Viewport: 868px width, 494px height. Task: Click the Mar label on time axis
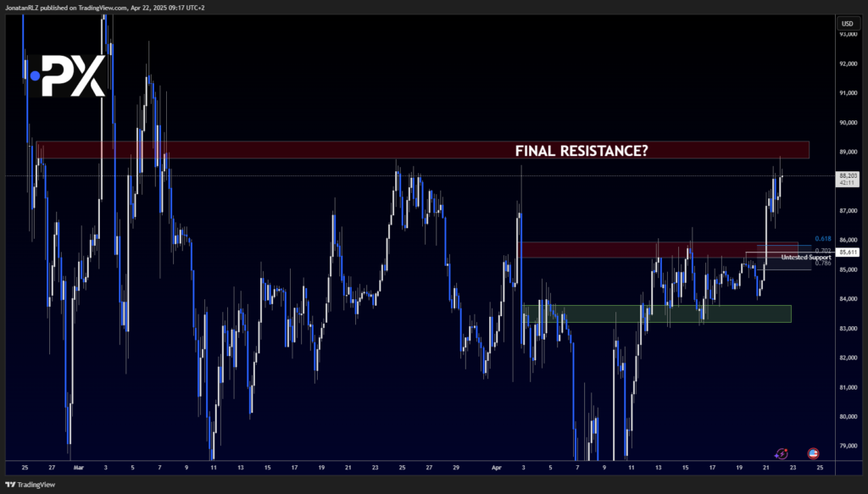tap(79, 468)
